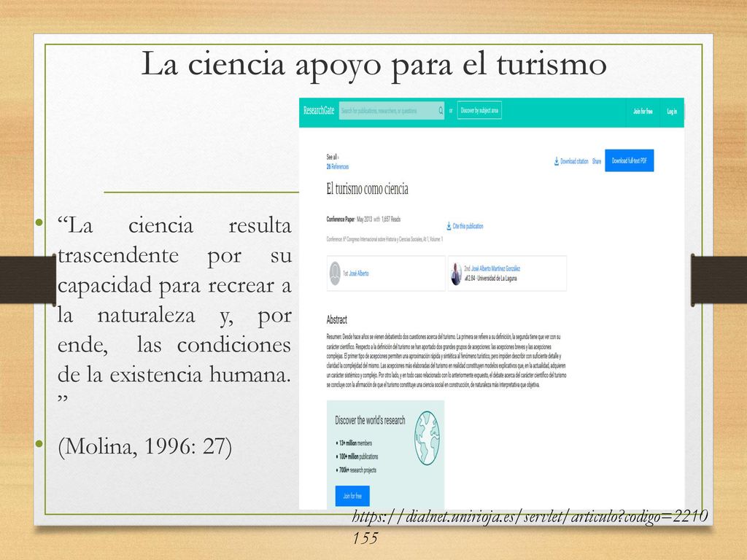Click José Alberto Martínez González photo
This screenshot has height=560, width=747.
pyautogui.click(x=457, y=274)
